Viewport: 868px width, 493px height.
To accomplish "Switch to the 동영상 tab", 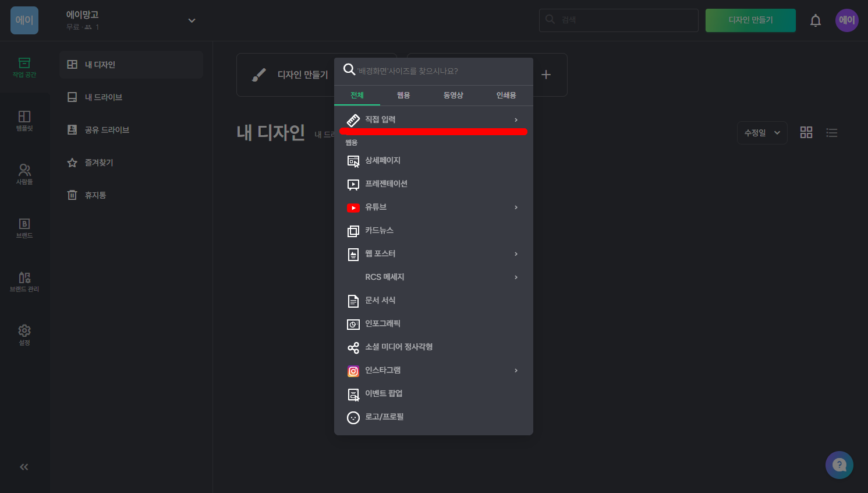I will 453,95.
